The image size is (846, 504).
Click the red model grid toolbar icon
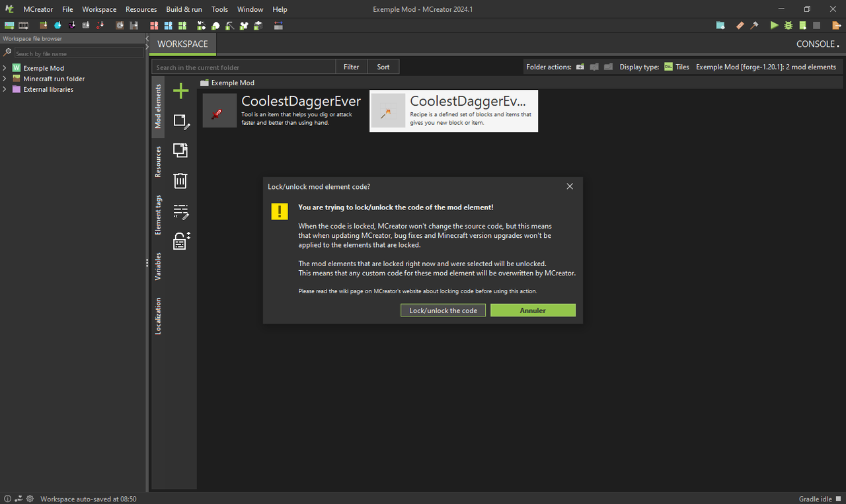click(x=154, y=26)
